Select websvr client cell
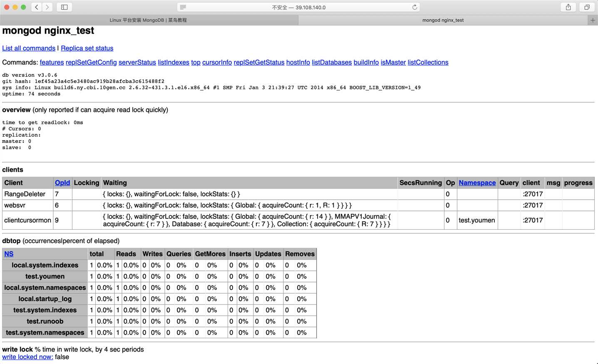598x364 pixels. (27, 205)
